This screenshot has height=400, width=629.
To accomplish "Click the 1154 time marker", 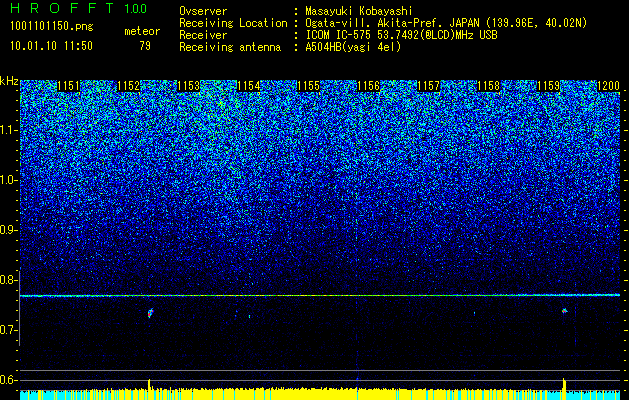I will pos(249,86).
